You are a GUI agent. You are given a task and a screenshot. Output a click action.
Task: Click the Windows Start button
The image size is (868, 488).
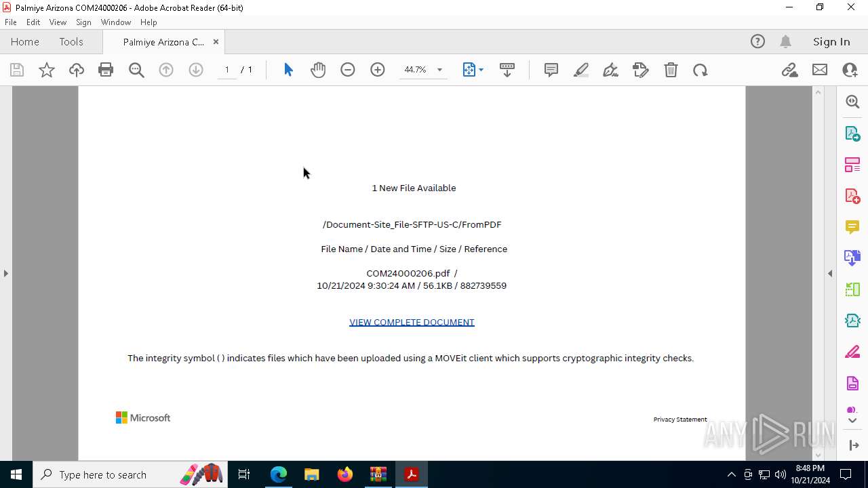[16, 474]
